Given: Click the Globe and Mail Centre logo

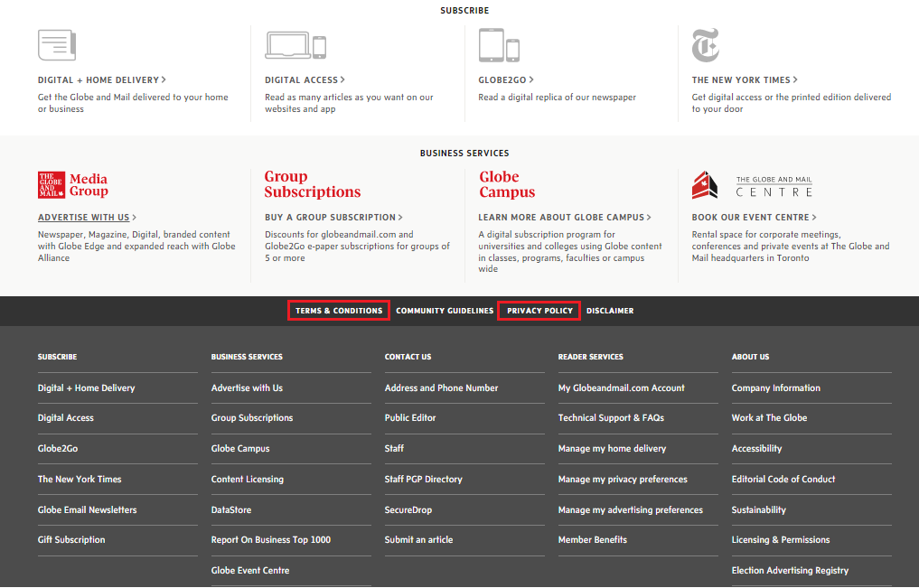Looking at the screenshot, I should pos(752,185).
